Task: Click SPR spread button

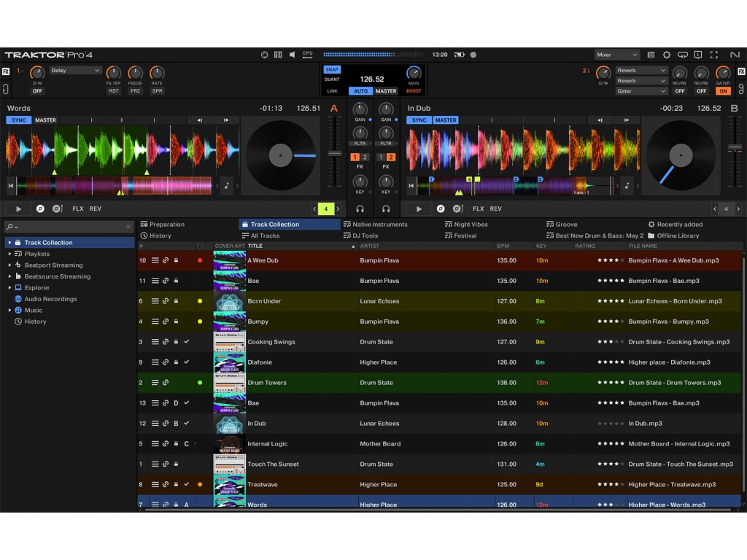Action: (158, 91)
